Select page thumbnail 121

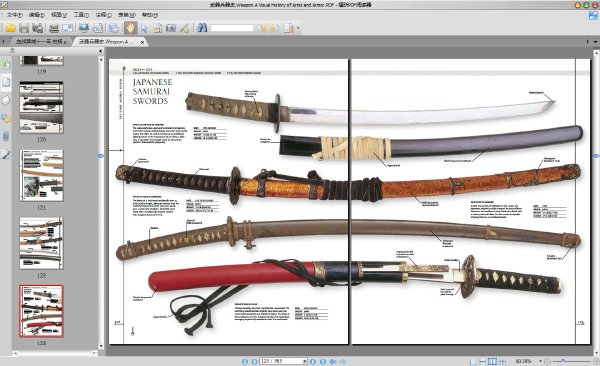pos(41,175)
